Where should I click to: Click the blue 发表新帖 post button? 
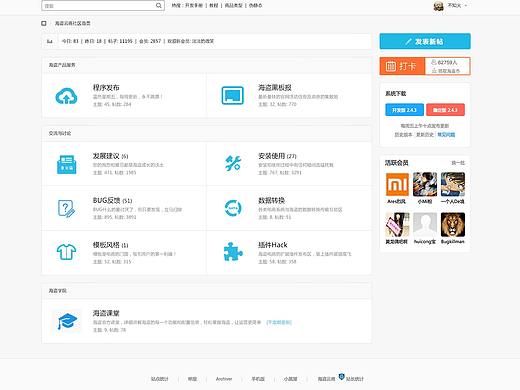[x=425, y=41]
